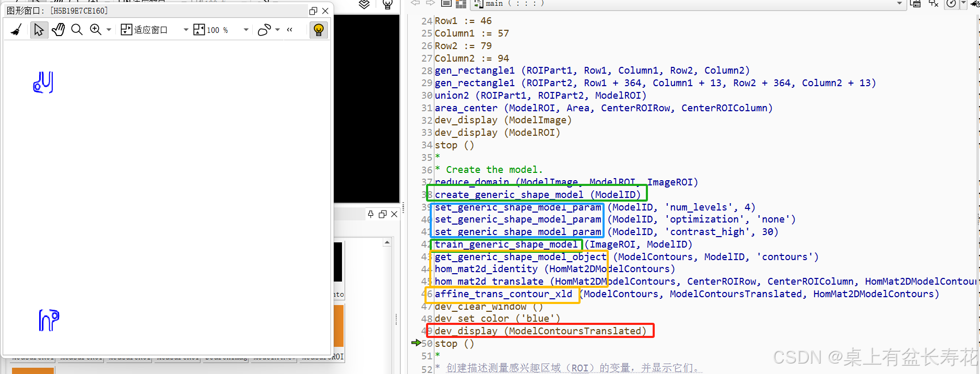Collapse toolbar with the double-chevron button
Image resolution: width=980 pixels, height=374 pixels.
290,30
